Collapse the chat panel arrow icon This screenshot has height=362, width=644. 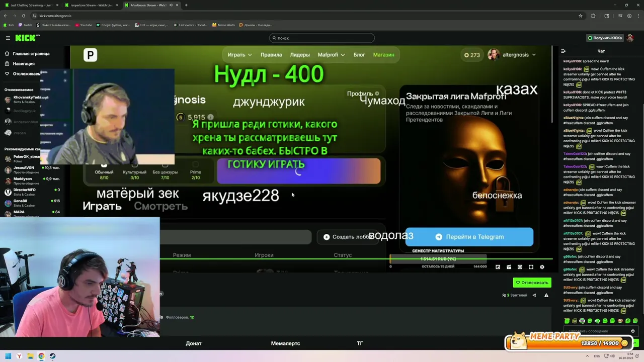(563, 51)
